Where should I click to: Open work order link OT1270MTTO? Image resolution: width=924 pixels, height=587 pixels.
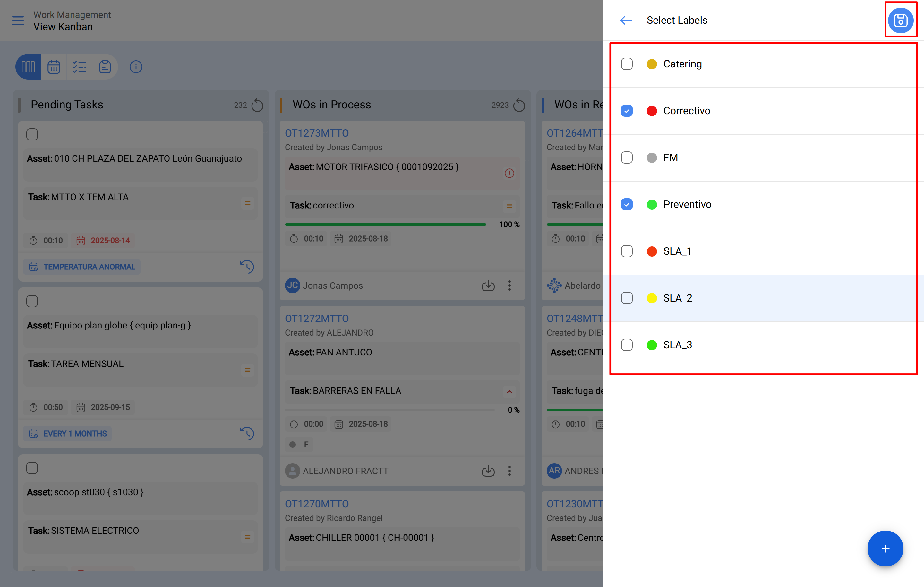point(317,504)
